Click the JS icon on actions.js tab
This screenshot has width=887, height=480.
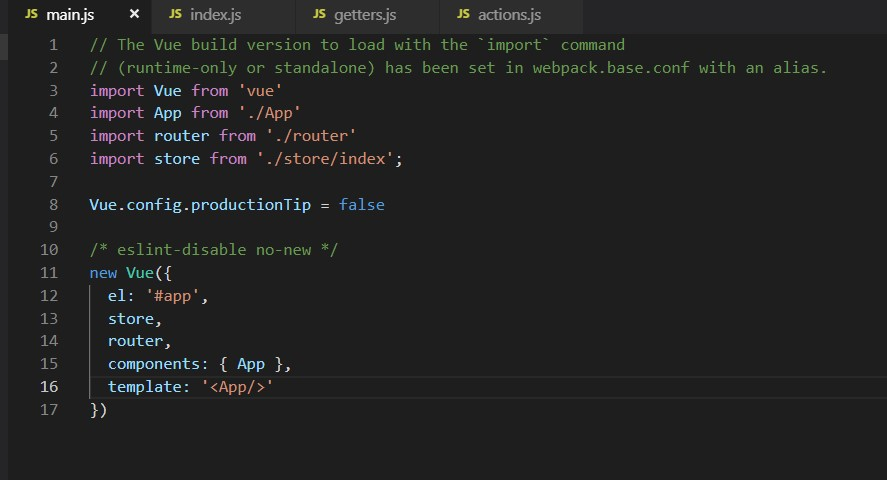coord(463,14)
